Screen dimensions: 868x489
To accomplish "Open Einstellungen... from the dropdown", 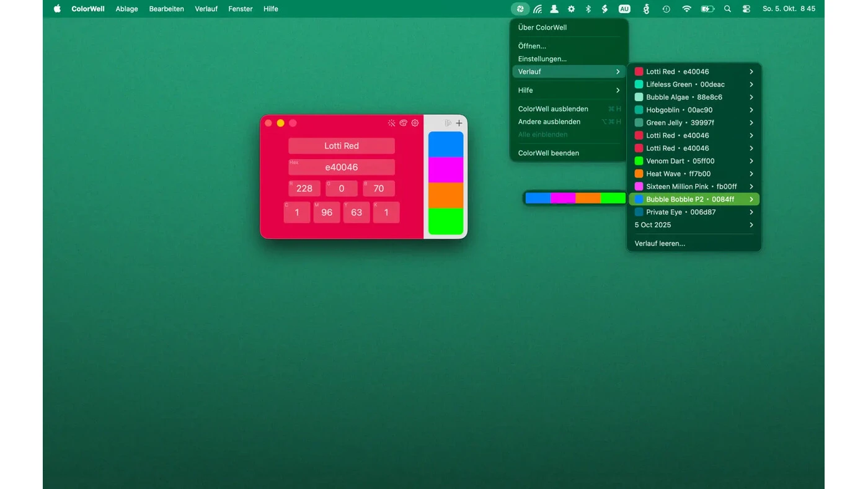I will [569, 59].
